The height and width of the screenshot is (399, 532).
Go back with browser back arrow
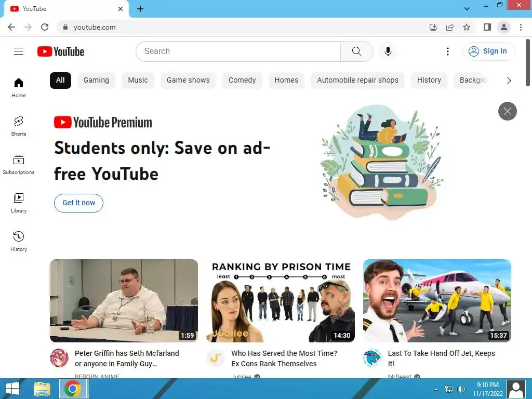[11, 27]
